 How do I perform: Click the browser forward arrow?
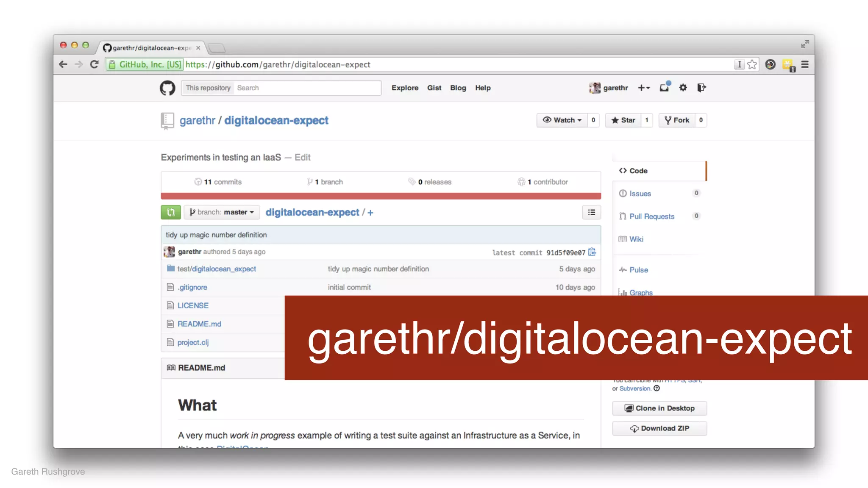pos(79,64)
